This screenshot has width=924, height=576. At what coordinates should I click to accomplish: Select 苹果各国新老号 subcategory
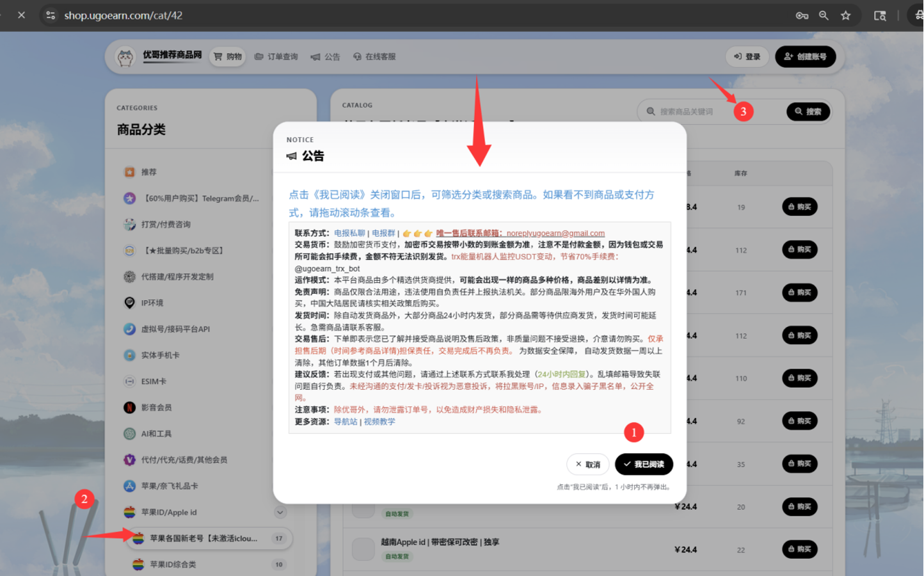tap(210, 538)
